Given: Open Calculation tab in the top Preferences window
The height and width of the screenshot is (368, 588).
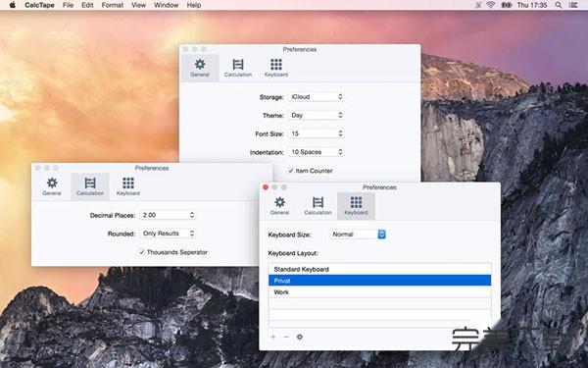Looking at the screenshot, I should point(238,68).
